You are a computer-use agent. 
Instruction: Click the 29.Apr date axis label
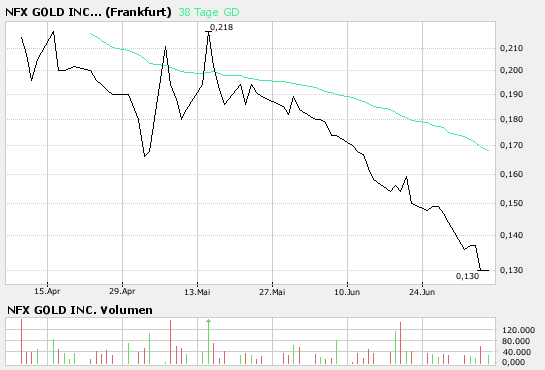[122, 291]
